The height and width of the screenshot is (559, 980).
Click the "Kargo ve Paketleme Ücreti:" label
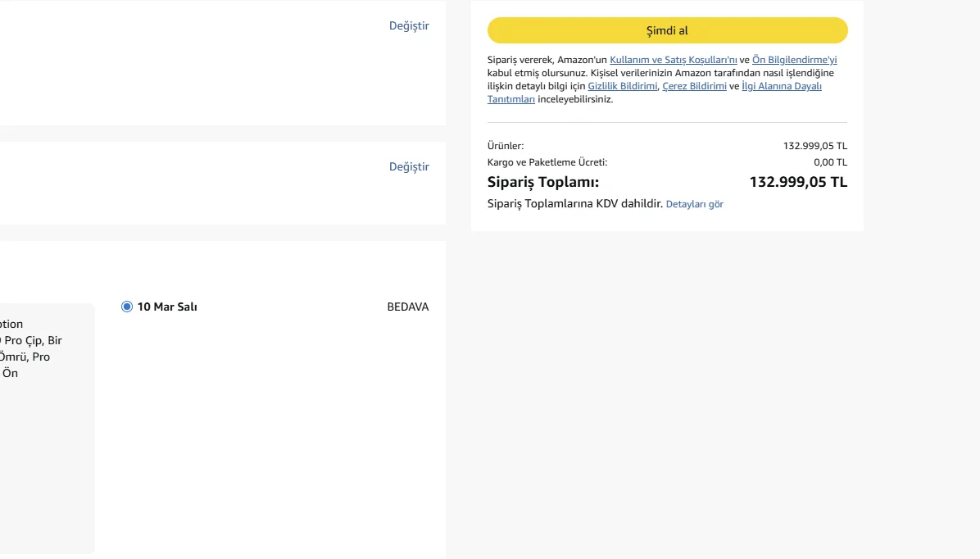pos(547,162)
